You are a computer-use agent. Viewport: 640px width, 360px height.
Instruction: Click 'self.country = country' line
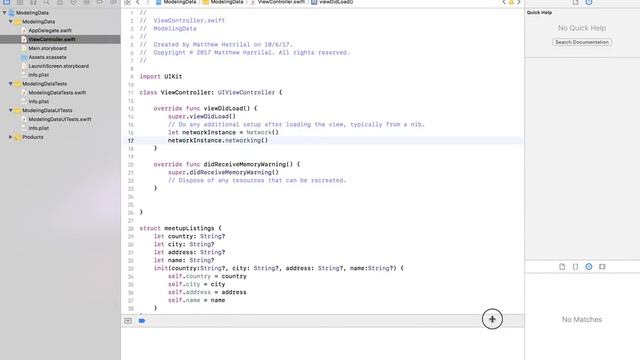coord(207,276)
